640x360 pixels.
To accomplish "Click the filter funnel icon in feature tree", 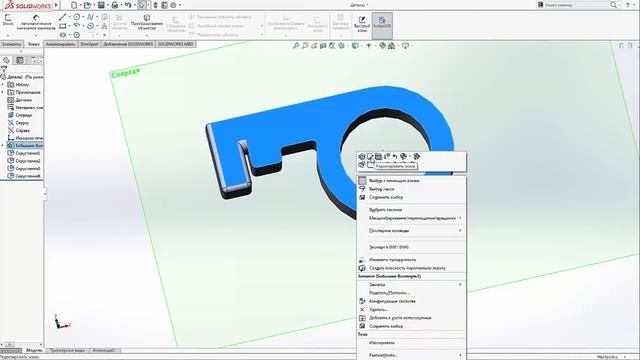I will pyautogui.click(x=4, y=69).
